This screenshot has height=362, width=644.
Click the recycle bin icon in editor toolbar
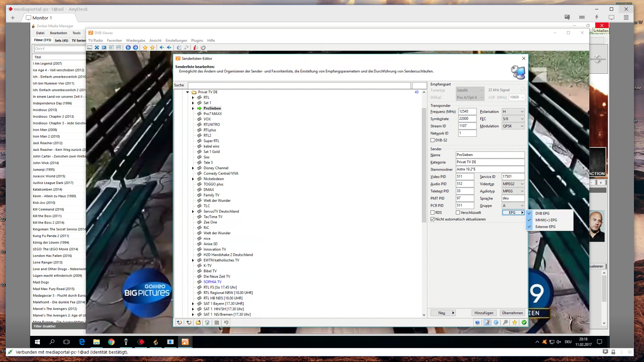pyautogui.click(x=207, y=322)
